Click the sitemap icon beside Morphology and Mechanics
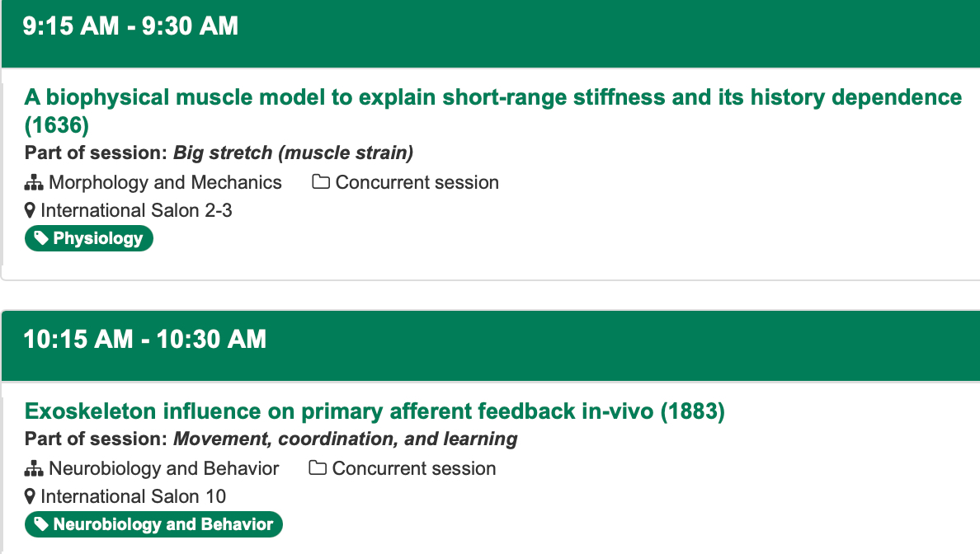Screen dimensions: 980x554 pyautogui.click(x=34, y=183)
